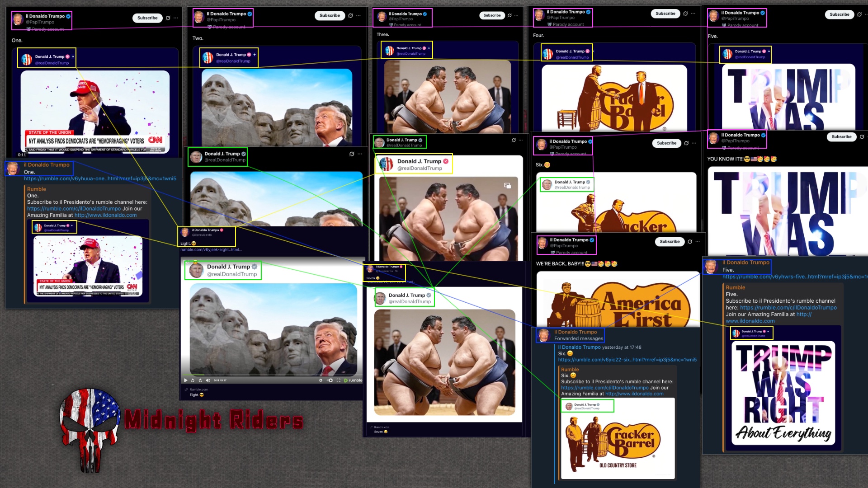Click 'Rumble' preview title in 'Five.' message
Screen dimensions: 868x488
pos(735,287)
